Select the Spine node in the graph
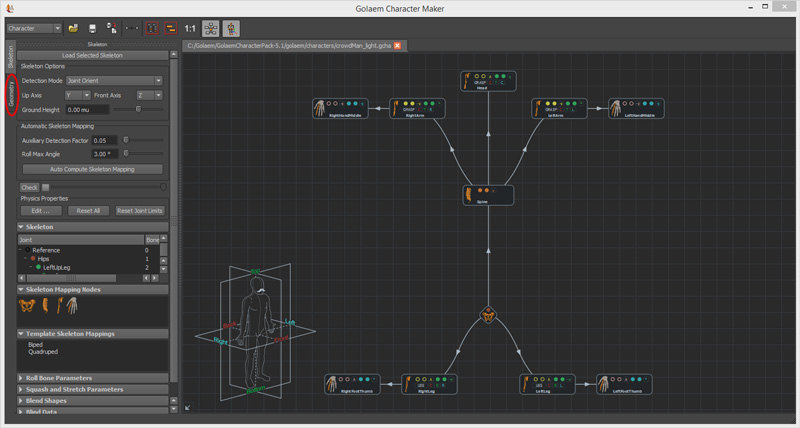Image resolution: width=800 pixels, height=428 pixels. pos(488,195)
